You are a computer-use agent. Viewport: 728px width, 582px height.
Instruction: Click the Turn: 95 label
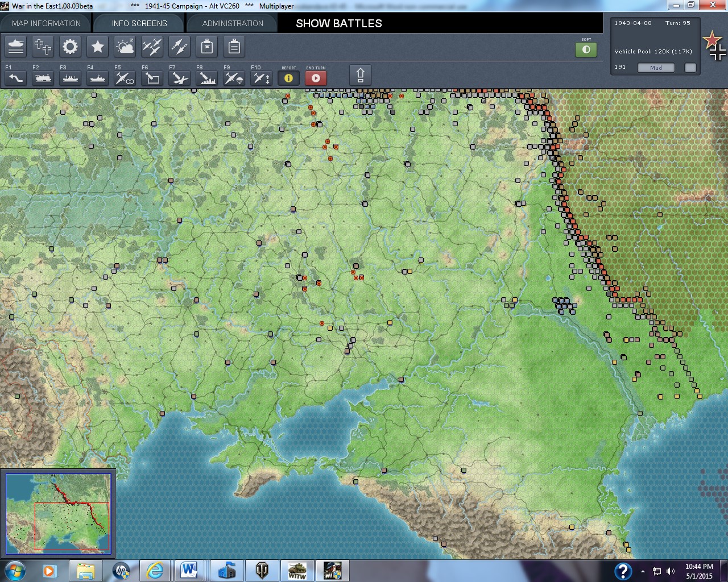click(678, 23)
